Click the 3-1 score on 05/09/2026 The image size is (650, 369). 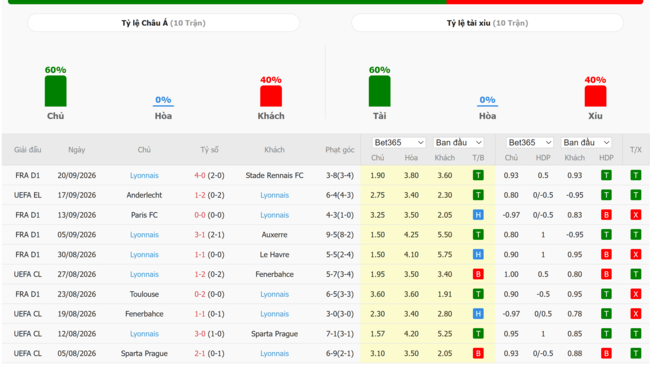[x=200, y=235]
